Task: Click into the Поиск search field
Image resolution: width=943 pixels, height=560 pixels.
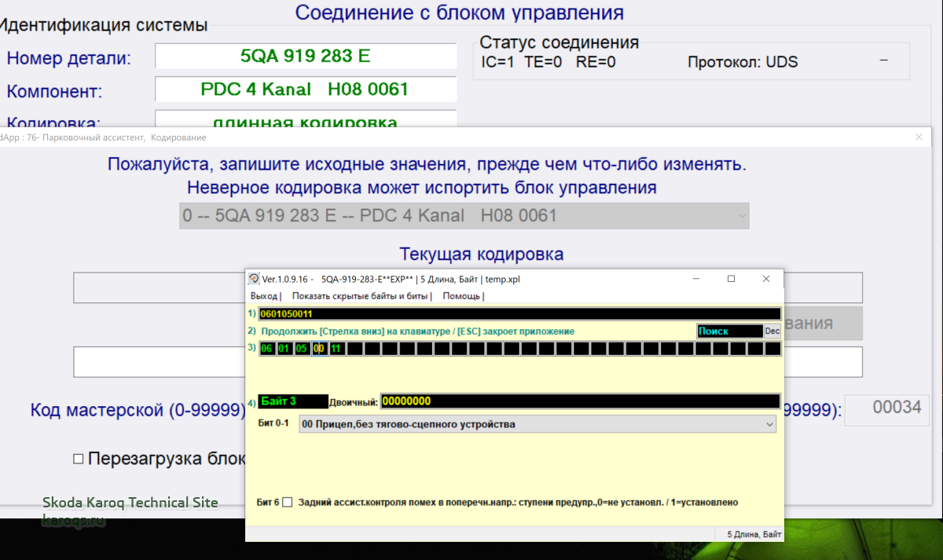Action: pyautogui.click(x=729, y=331)
